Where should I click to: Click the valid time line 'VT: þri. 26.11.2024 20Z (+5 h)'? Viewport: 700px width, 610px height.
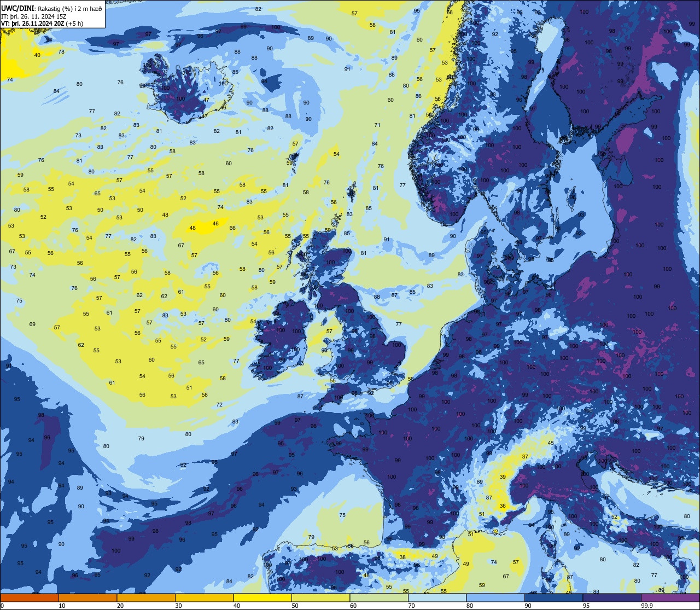[x=43, y=23]
